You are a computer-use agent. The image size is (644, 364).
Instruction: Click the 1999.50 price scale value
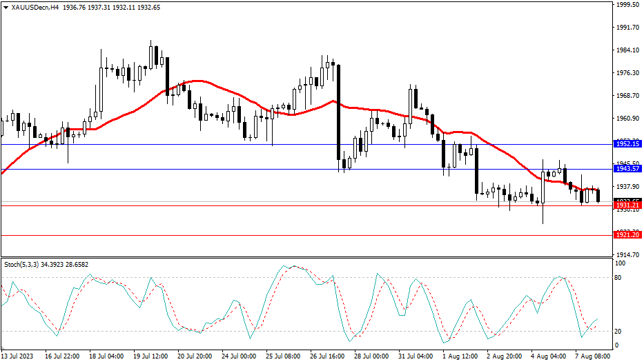click(x=627, y=5)
